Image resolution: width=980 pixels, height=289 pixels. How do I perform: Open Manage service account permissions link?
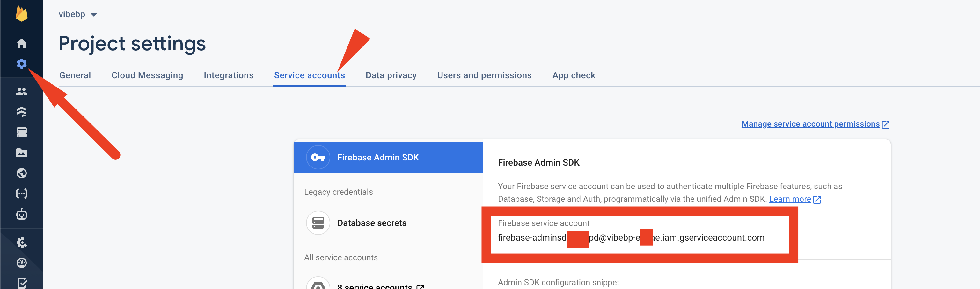click(810, 124)
